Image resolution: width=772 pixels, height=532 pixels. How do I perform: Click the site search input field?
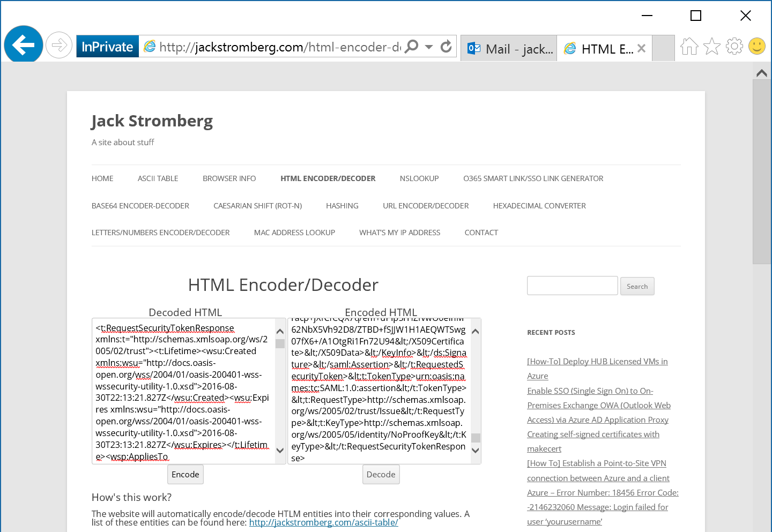[x=572, y=286]
